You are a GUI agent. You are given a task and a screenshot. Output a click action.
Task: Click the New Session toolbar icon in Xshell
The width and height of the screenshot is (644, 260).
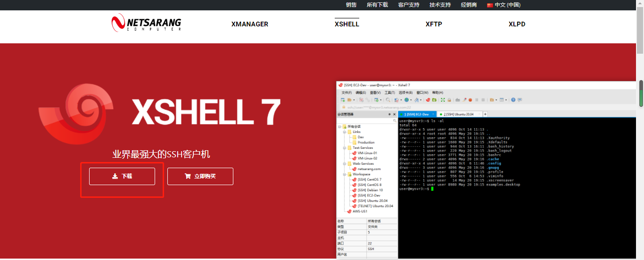(343, 100)
